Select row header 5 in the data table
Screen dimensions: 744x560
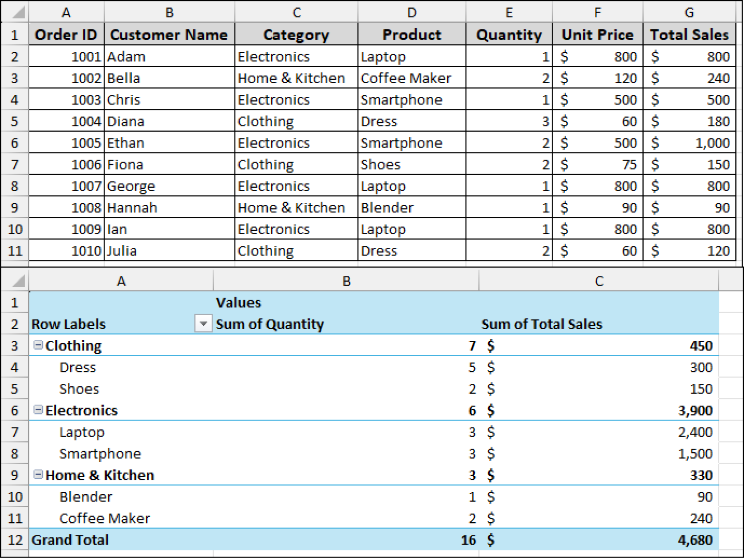pos(15,121)
